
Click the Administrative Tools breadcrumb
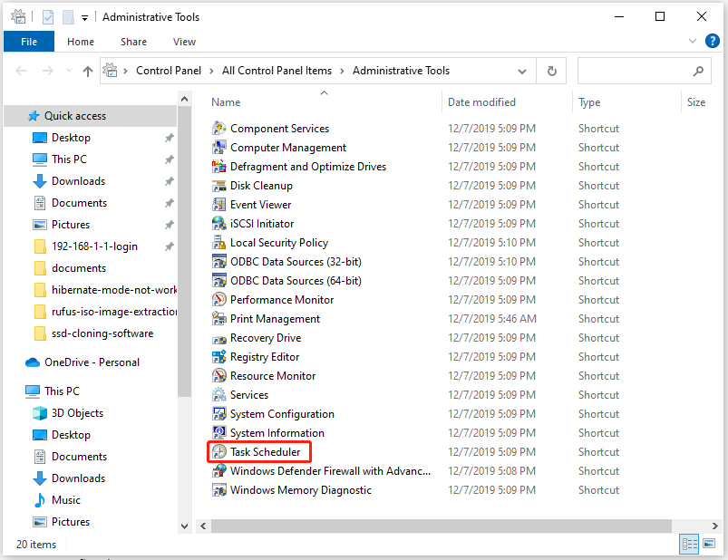(401, 71)
